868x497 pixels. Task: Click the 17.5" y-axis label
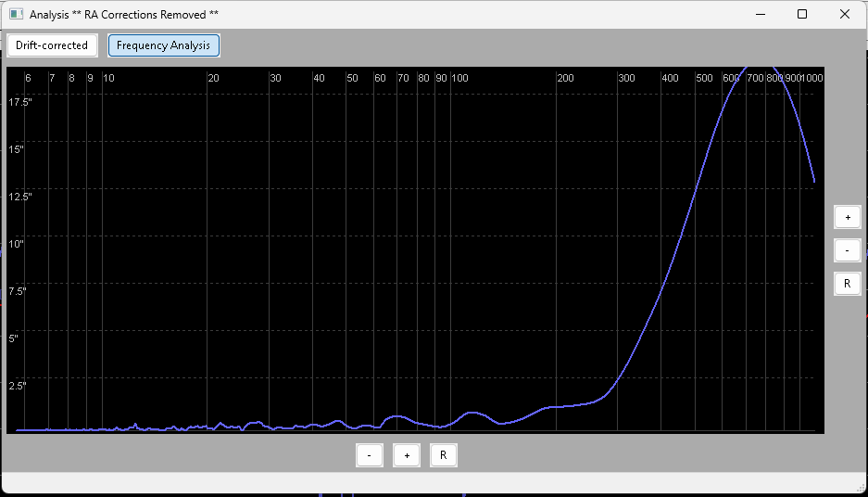tap(20, 102)
